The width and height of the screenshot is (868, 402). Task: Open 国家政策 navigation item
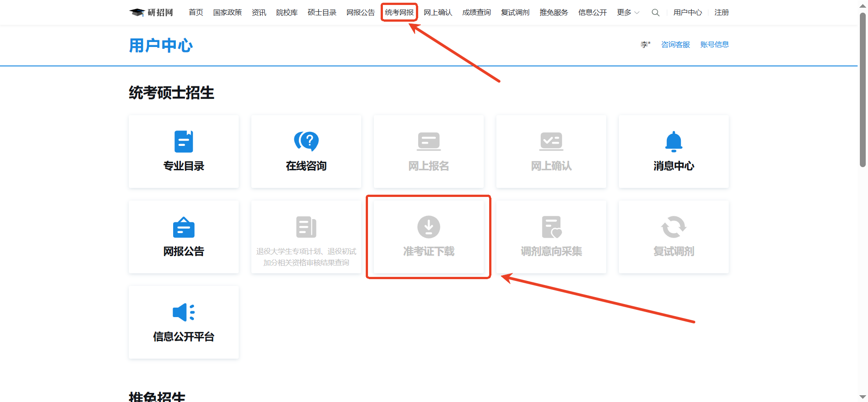click(x=227, y=13)
